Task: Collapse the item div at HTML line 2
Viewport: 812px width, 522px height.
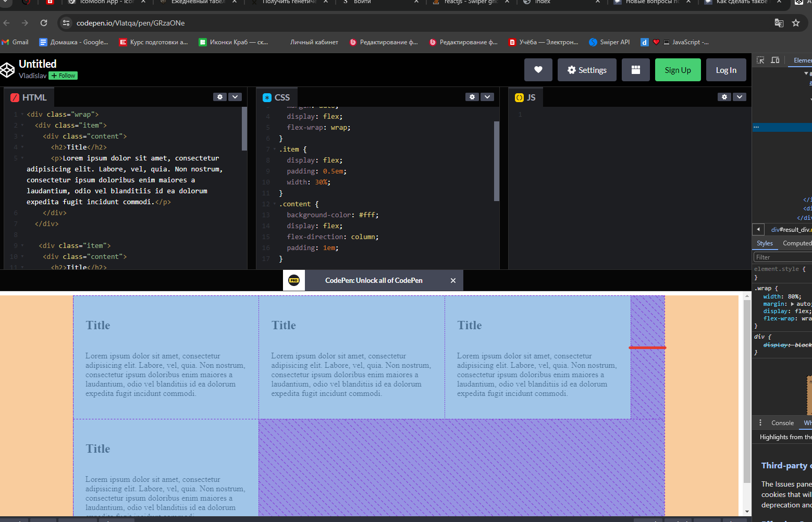Action: click(x=22, y=125)
